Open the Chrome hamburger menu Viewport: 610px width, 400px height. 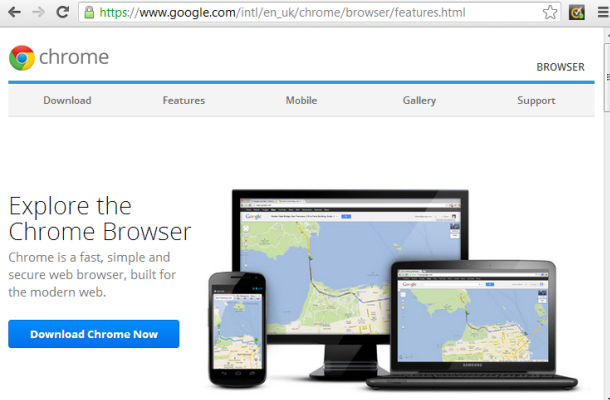pyautogui.click(x=603, y=12)
